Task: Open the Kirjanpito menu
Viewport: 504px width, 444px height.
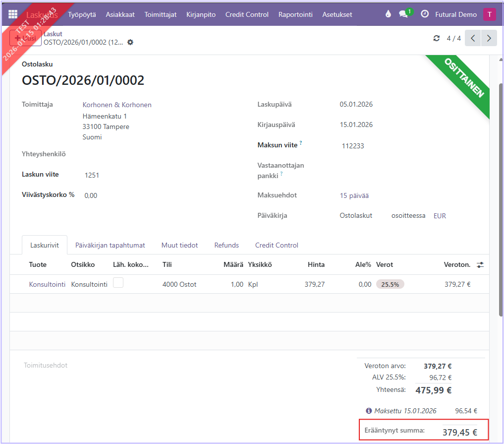Action: (x=201, y=14)
